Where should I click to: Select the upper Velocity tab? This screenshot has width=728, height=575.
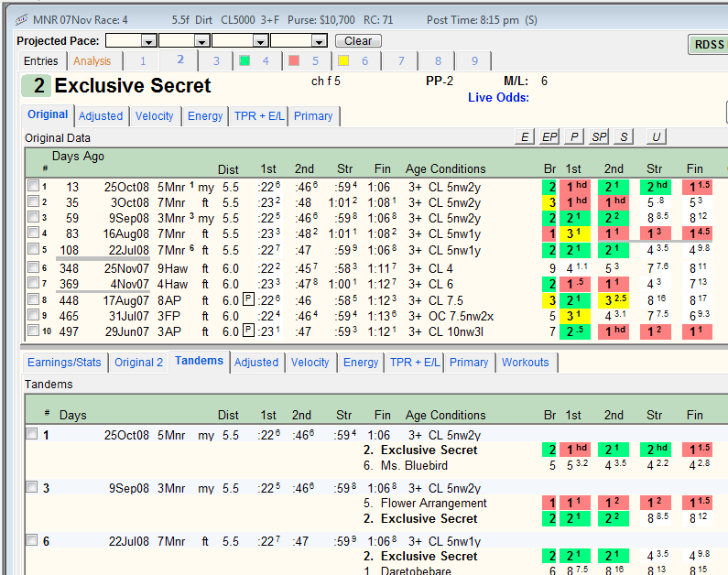154,116
